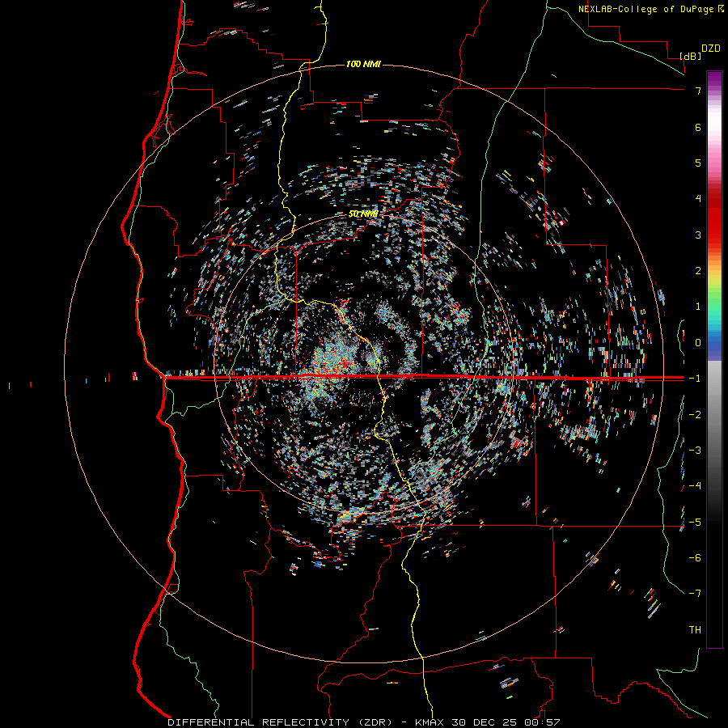Viewport: 728px width, 728px height.
Task: Click the negative 2 scale value
Action: pyautogui.click(x=695, y=415)
